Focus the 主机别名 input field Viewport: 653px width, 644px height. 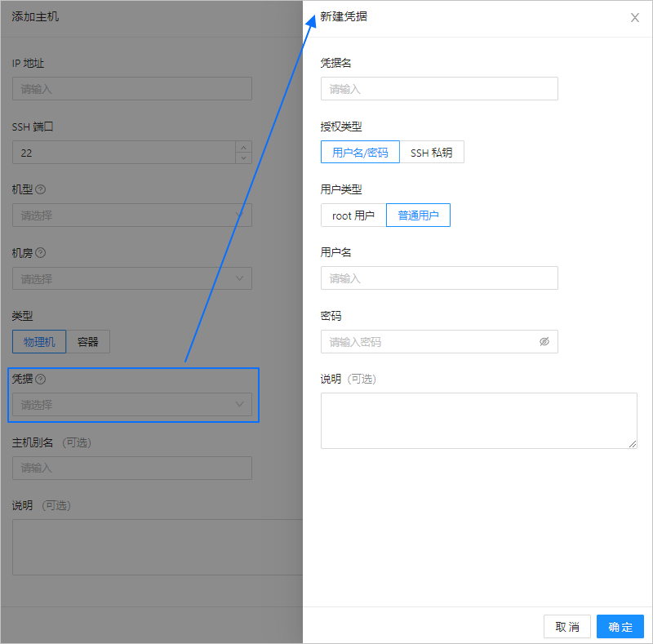pos(132,468)
